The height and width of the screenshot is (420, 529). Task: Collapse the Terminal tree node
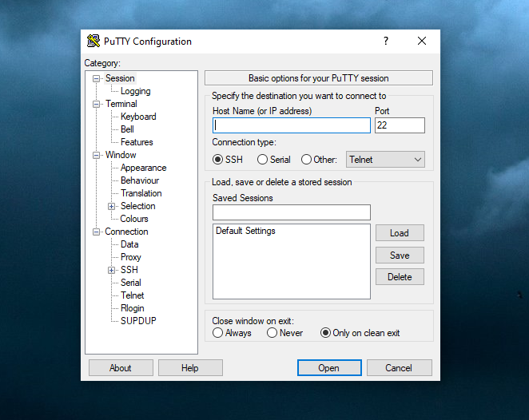click(x=96, y=104)
